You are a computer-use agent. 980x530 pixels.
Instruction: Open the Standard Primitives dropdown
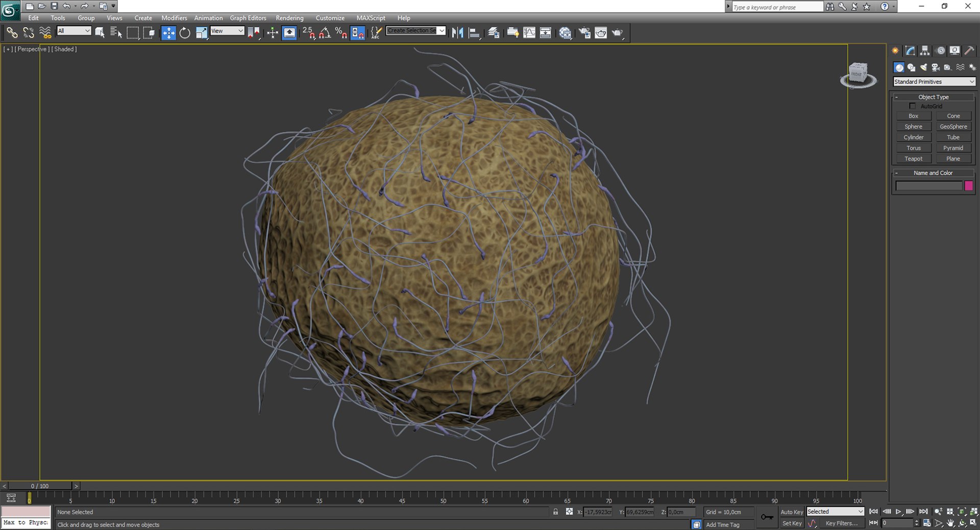934,82
